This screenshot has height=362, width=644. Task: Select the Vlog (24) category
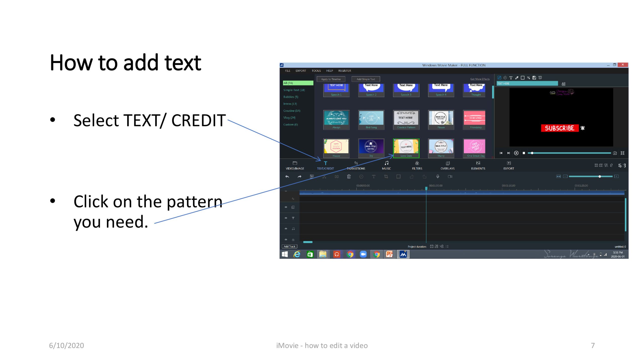(289, 118)
